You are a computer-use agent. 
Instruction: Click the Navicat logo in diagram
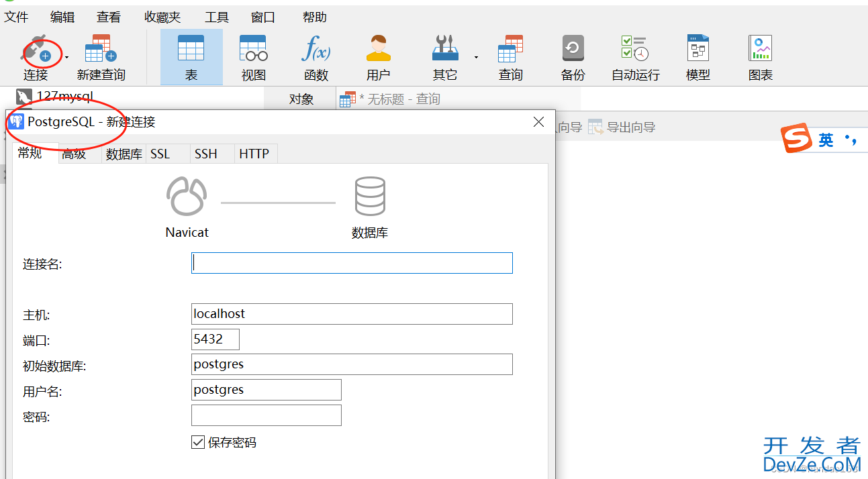(x=187, y=196)
